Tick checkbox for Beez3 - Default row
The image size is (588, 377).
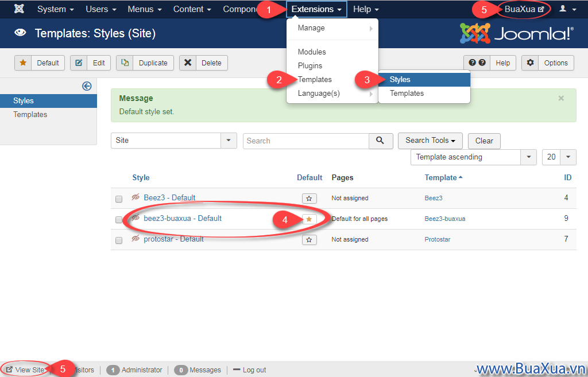click(x=119, y=199)
